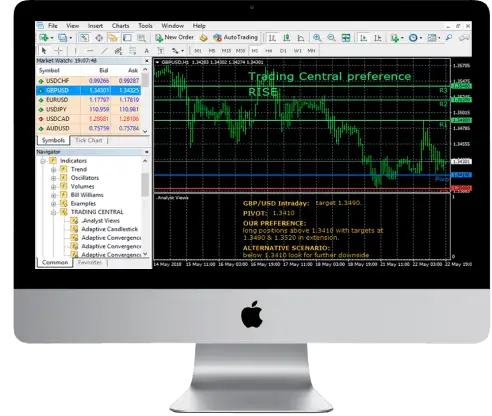Toggle the Navigator folder icon in toolbar
492x416 pixels.
point(113,38)
